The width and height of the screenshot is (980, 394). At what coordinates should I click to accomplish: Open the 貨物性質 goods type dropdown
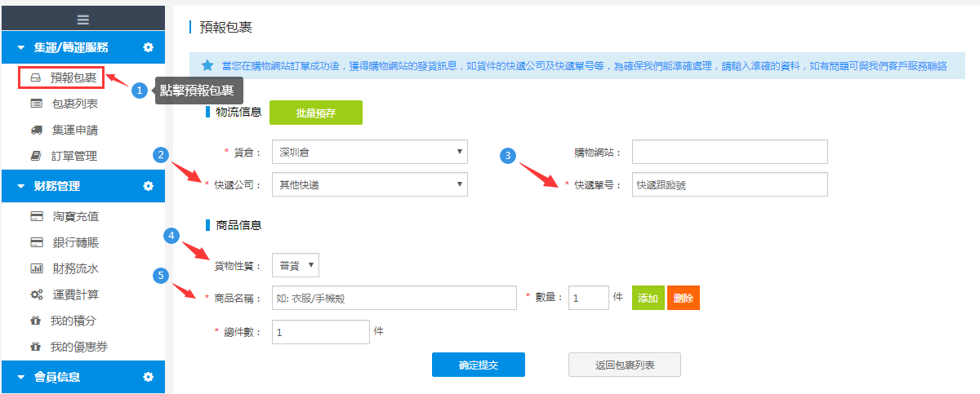coord(295,266)
